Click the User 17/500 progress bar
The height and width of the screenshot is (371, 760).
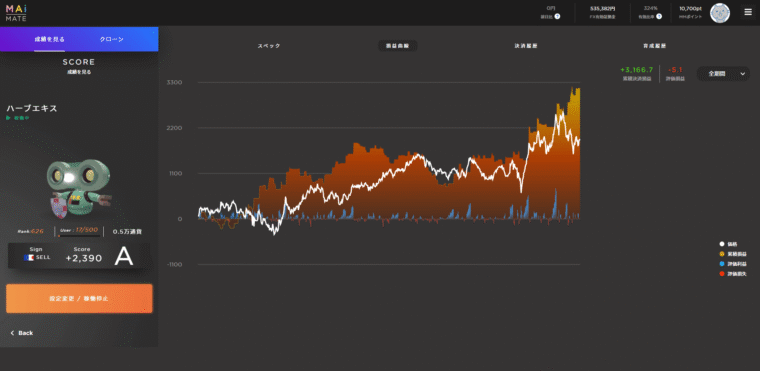click(x=79, y=236)
